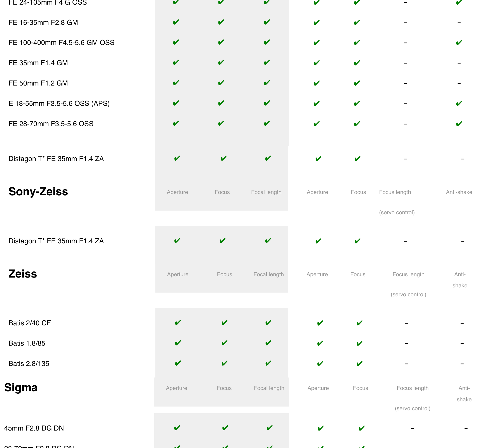This screenshot has width=497, height=448.
Task: Select the E 18-55mm F3.5-5.6 OSS (APS) lens name
Action: (x=59, y=103)
